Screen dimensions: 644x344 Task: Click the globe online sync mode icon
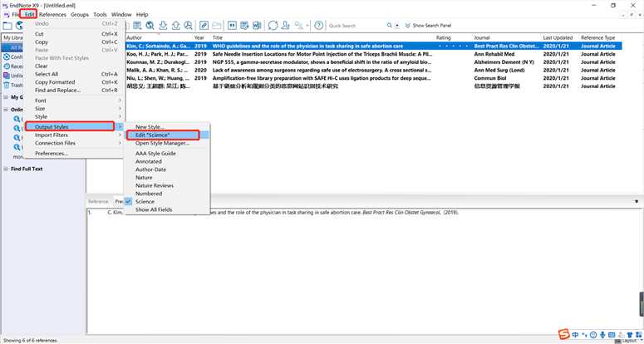(19, 26)
